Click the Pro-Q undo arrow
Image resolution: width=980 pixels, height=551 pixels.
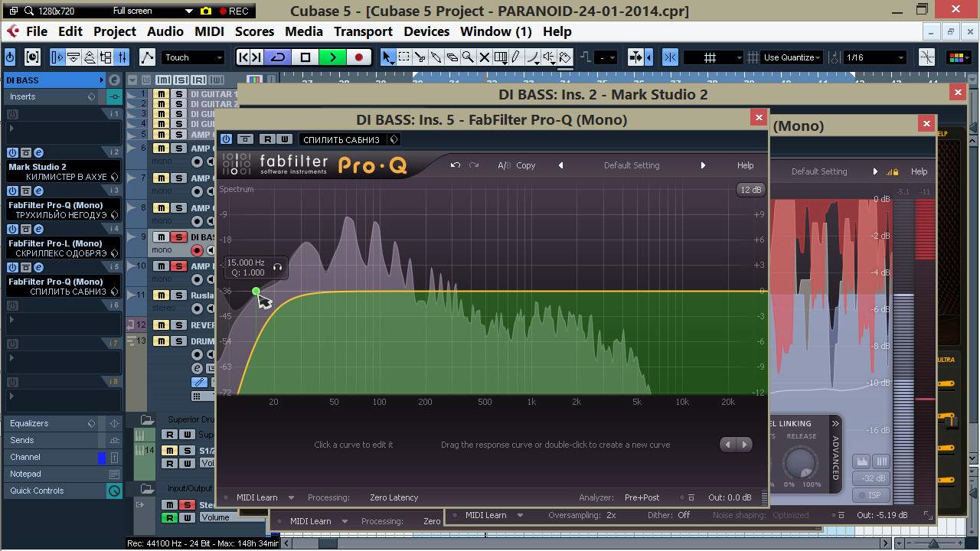[x=456, y=165]
